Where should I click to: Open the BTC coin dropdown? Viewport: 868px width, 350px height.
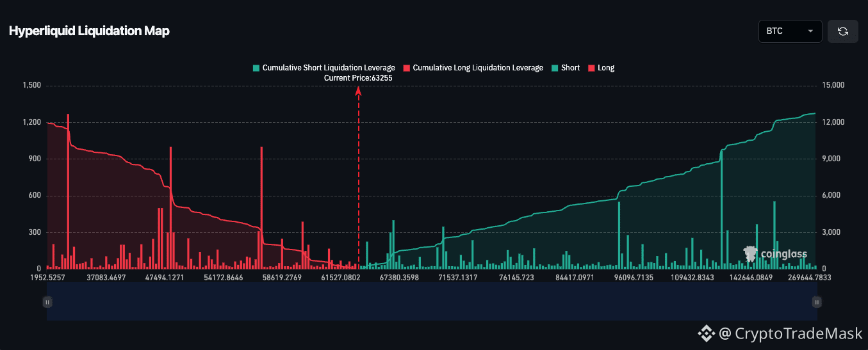(790, 31)
